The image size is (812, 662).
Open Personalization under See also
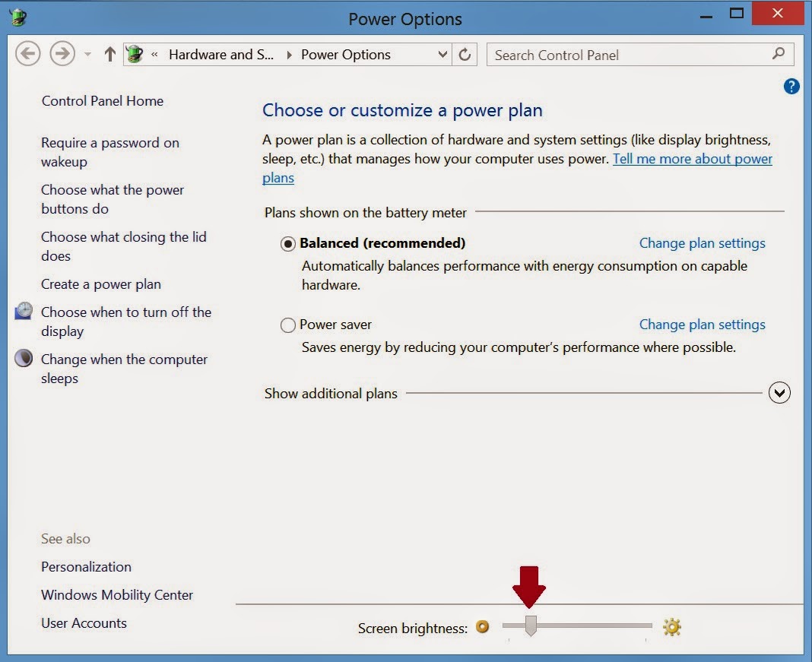tap(86, 567)
